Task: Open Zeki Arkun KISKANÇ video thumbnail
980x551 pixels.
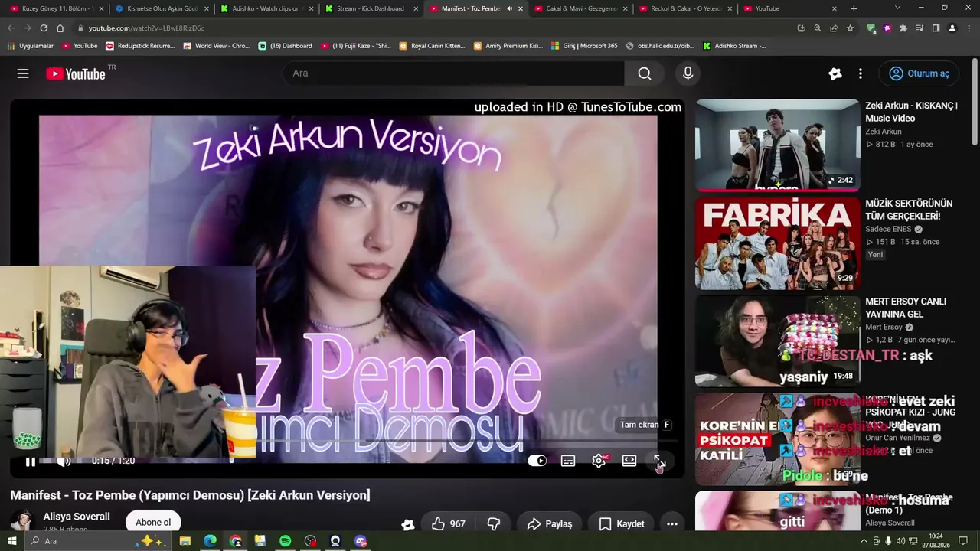Action: tap(778, 145)
